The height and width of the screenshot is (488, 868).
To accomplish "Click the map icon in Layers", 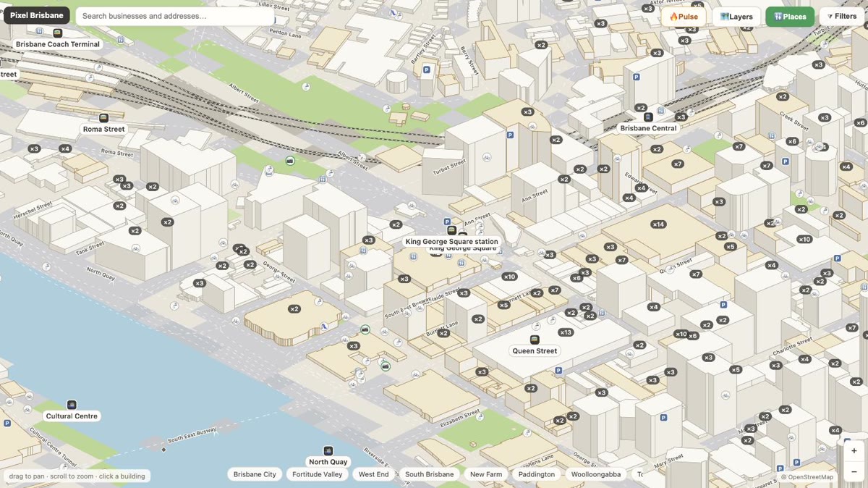I will (724, 17).
